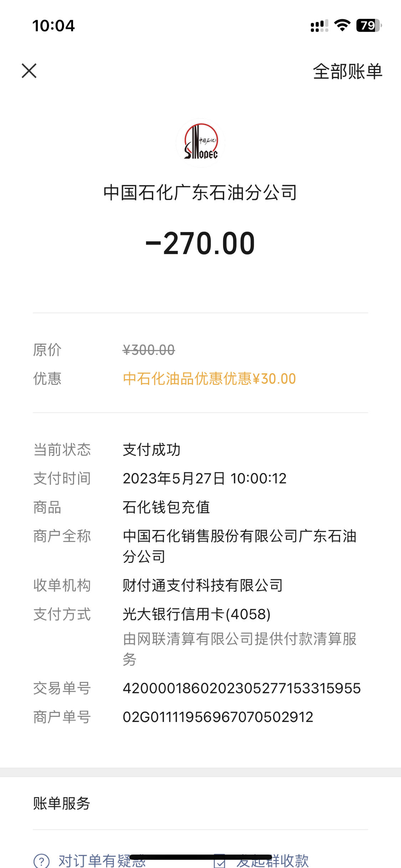Tap the group collection icon

click(x=220, y=861)
